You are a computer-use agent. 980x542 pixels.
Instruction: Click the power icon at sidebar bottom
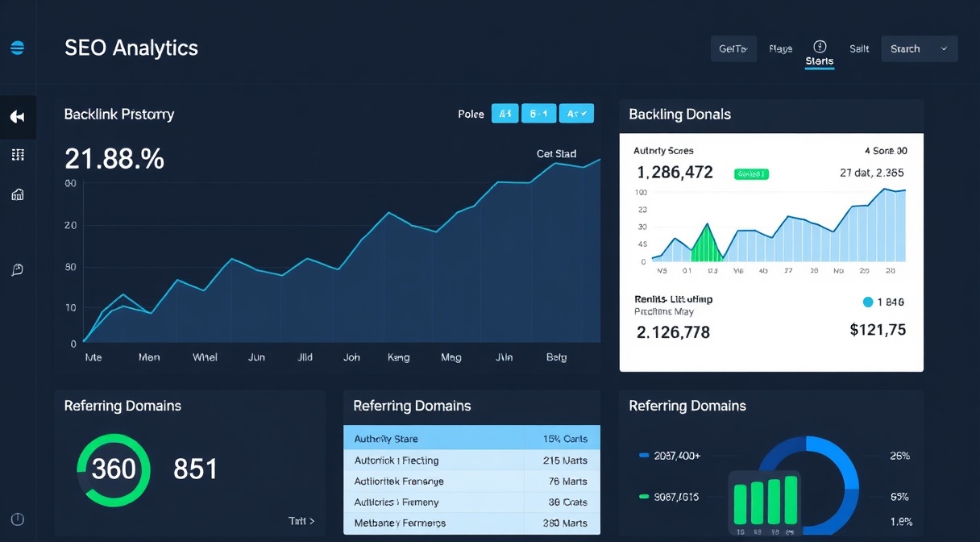[x=17, y=519]
